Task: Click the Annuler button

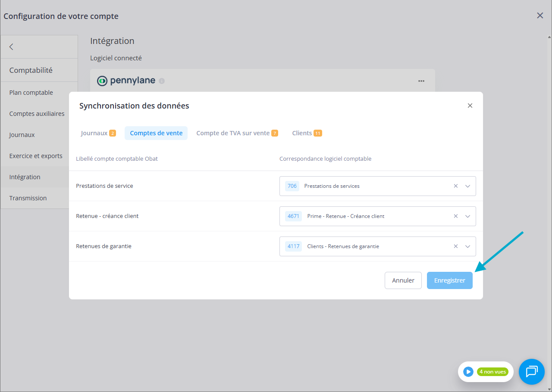Action: pos(403,280)
